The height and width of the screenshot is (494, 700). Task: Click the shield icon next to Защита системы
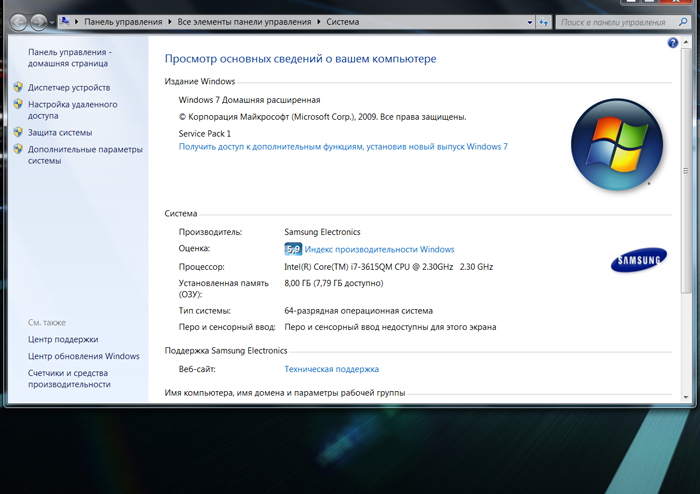[x=18, y=133]
